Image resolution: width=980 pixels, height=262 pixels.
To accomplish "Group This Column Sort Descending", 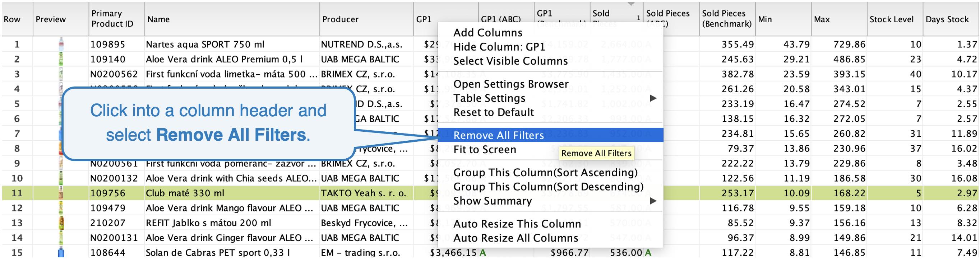I will 548,186.
